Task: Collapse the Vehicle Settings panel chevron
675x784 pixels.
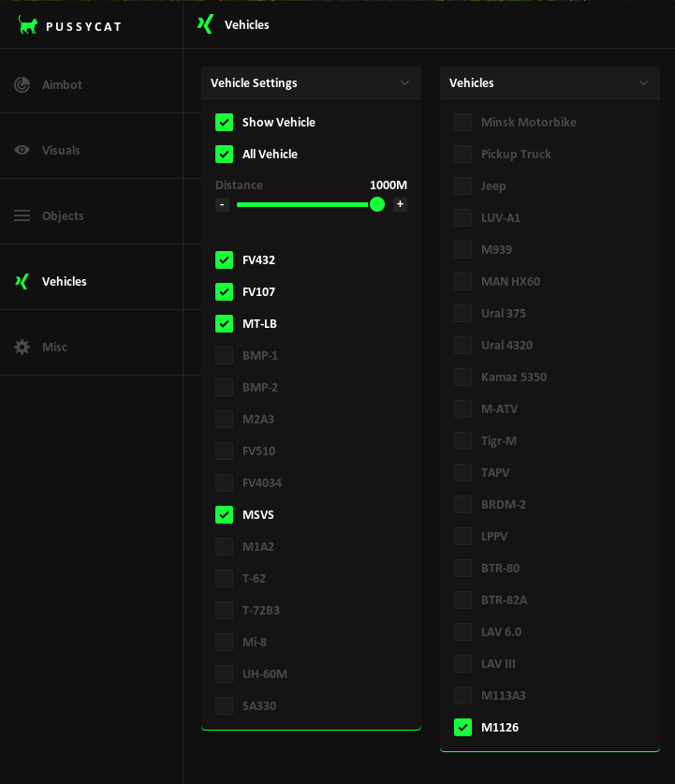Action: click(x=404, y=82)
